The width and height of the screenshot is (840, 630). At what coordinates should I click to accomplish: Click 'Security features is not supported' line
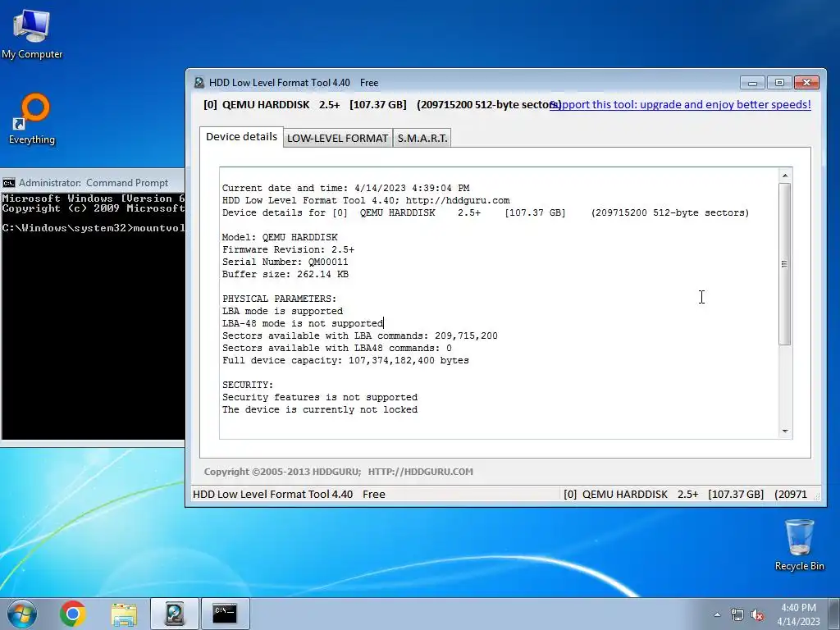point(320,398)
